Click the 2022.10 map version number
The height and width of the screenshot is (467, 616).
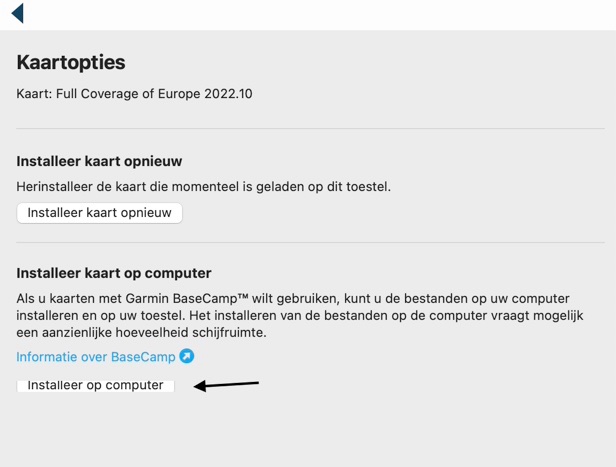[228, 94]
